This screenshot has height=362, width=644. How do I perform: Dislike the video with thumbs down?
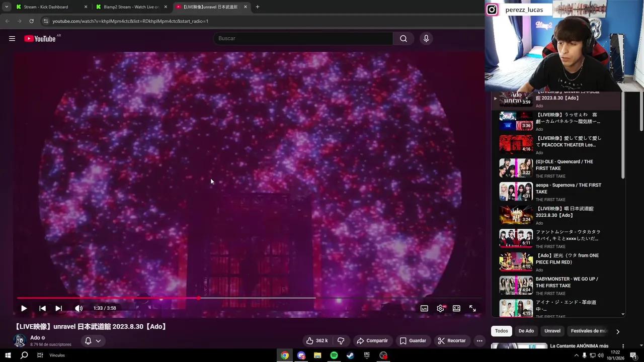341,341
